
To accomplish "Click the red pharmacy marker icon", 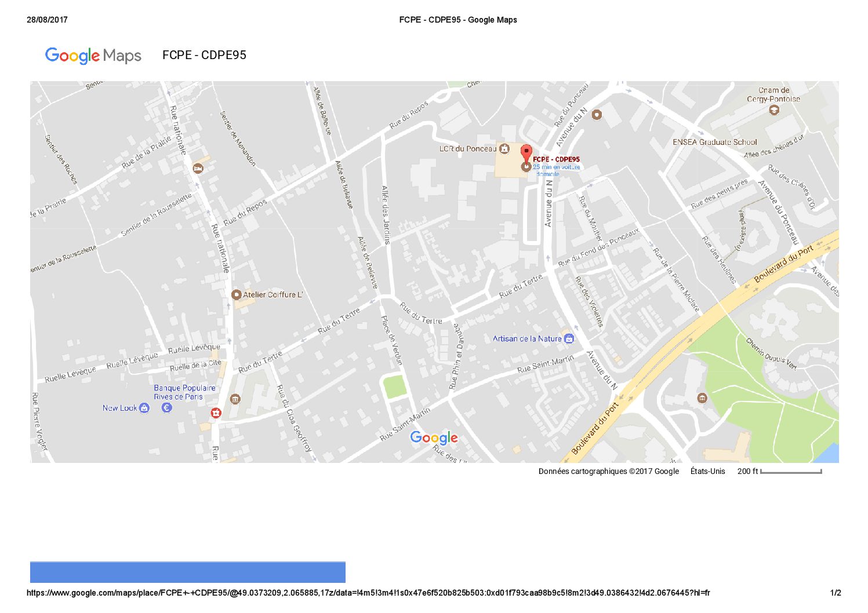I will coord(216,413).
